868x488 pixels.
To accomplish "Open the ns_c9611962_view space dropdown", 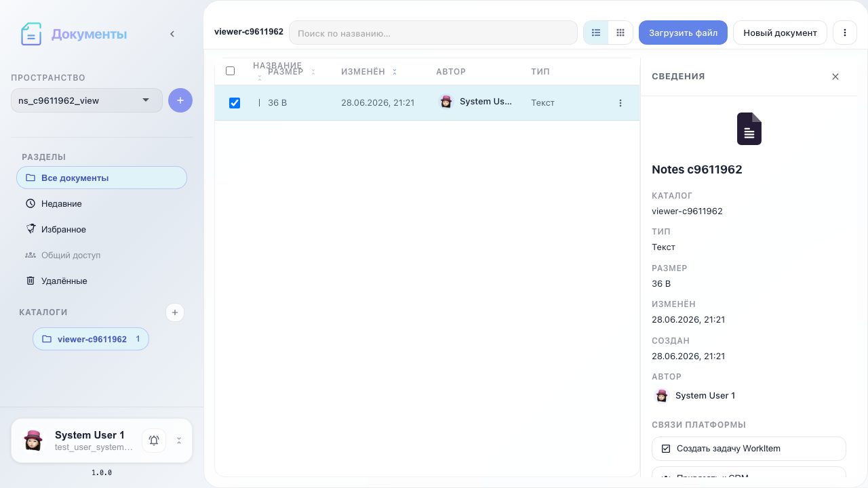I will pos(87,100).
